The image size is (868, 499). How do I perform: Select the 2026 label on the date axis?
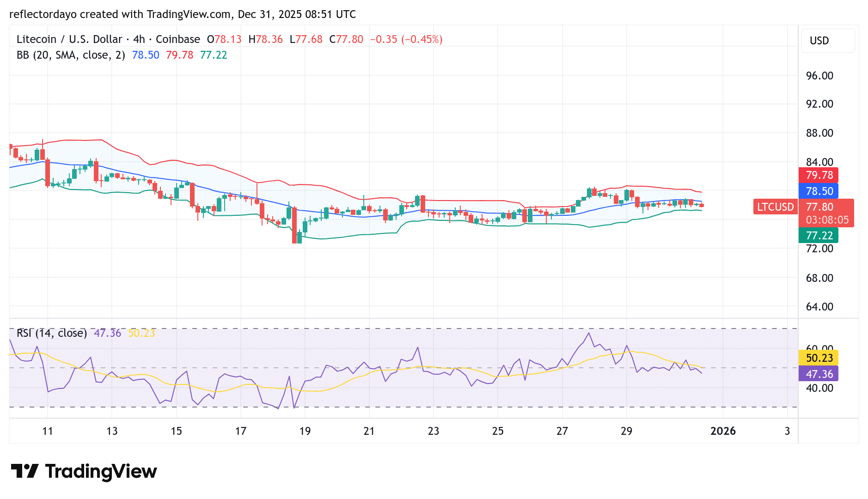tap(723, 431)
